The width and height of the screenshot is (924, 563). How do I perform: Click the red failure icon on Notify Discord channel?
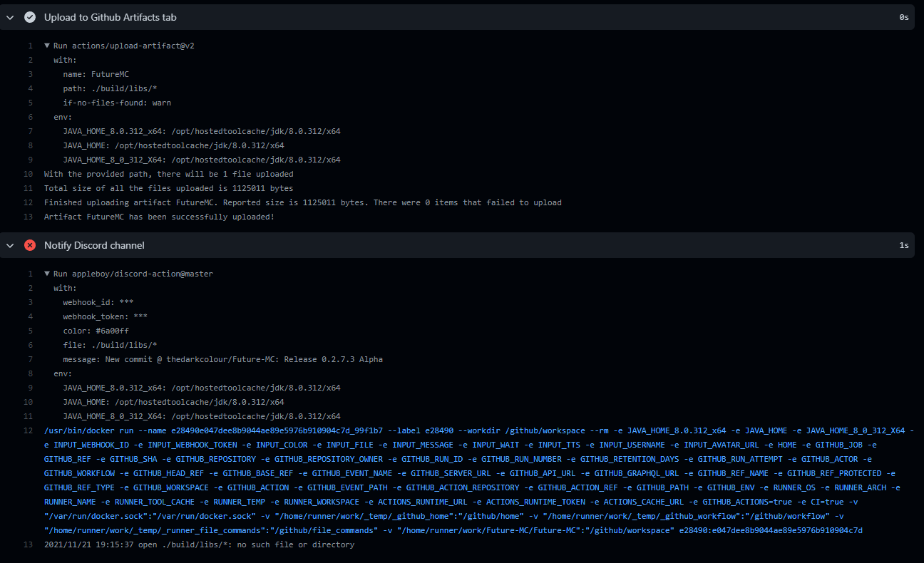29,245
